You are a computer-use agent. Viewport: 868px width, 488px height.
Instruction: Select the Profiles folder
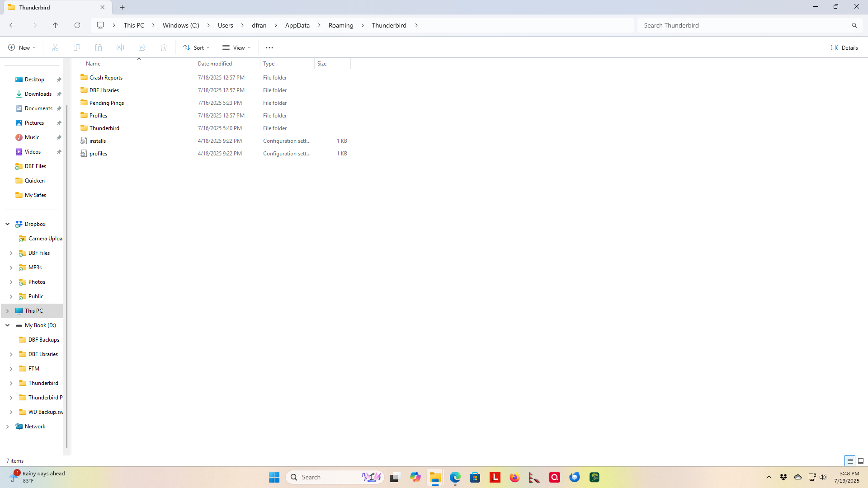tap(98, 116)
